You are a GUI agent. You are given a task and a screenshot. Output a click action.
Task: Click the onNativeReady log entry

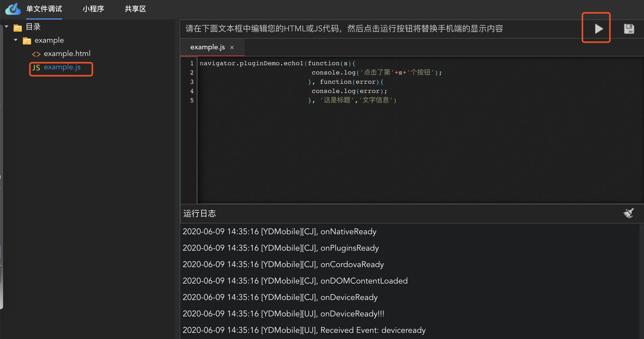280,232
